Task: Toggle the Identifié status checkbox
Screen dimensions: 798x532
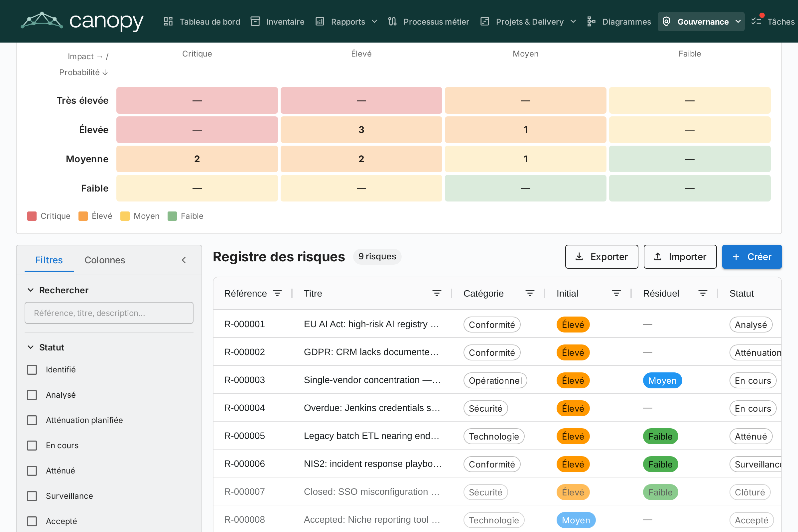Action: click(32, 370)
